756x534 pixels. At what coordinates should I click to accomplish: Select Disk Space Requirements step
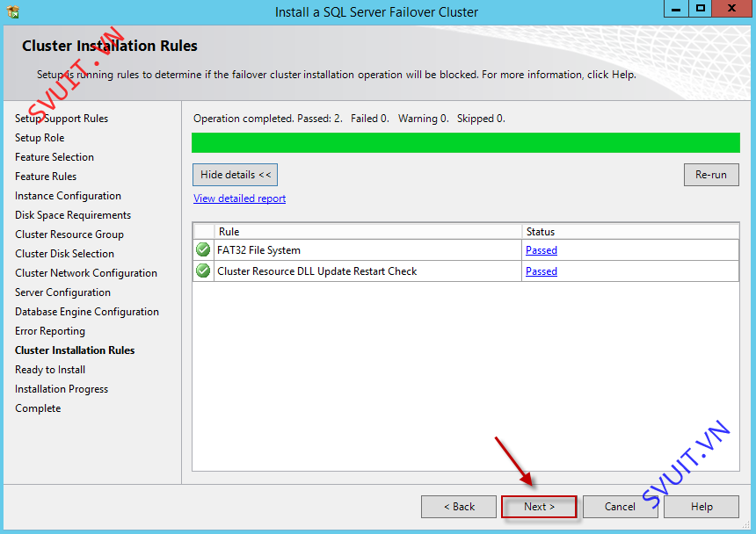click(x=73, y=215)
